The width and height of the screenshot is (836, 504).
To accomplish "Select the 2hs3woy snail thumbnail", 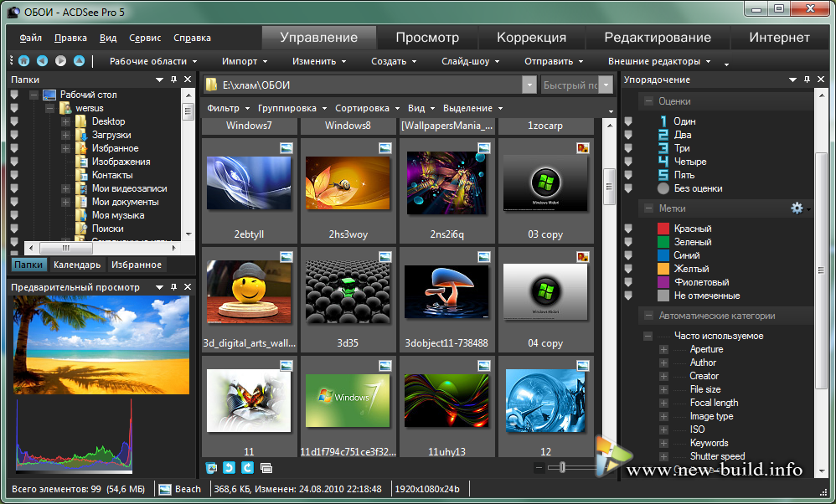I will tap(348, 183).
